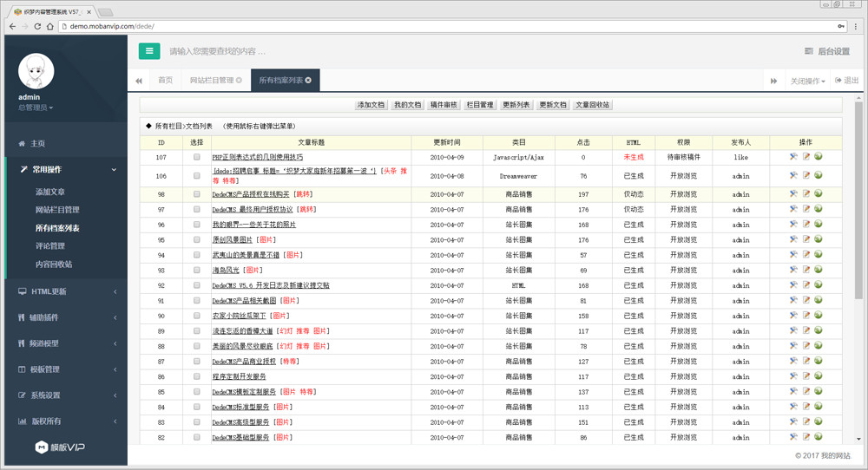The height and width of the screenshot is (470, 868).
Task: Tick the checkbox for row ID 96
Action: (196, 225)
